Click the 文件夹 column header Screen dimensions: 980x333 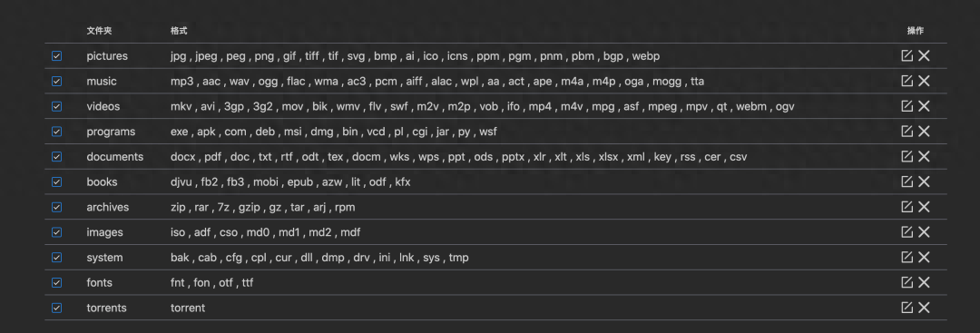point(99,31)
